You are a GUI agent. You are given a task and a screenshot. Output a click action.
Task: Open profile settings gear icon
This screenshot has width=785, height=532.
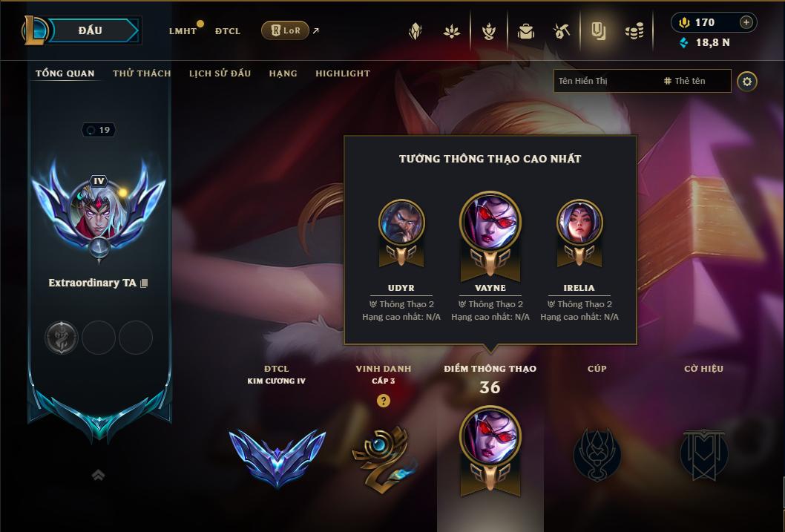pos(747,82)
